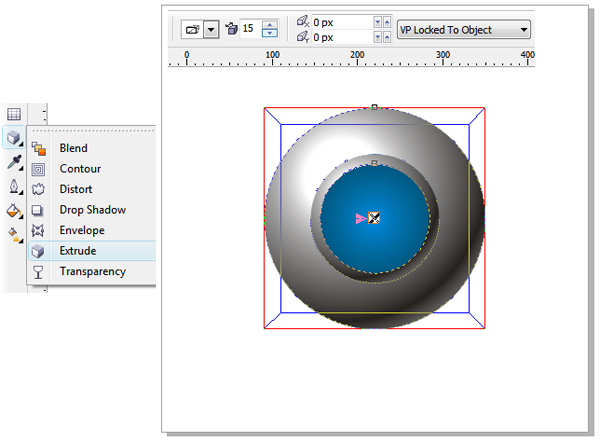Choose Envelope from the effects menu
Screen dimensions: 600x442
(82, 230)
